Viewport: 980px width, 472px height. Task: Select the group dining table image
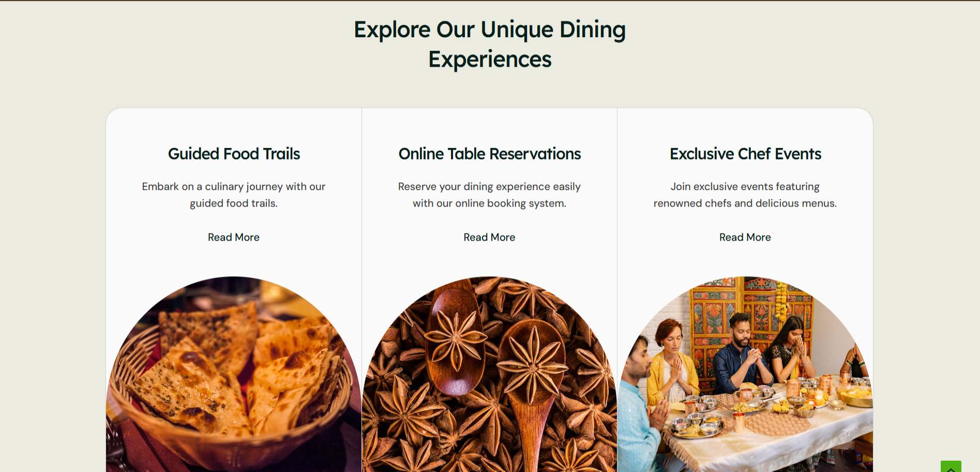click(745, 374)
